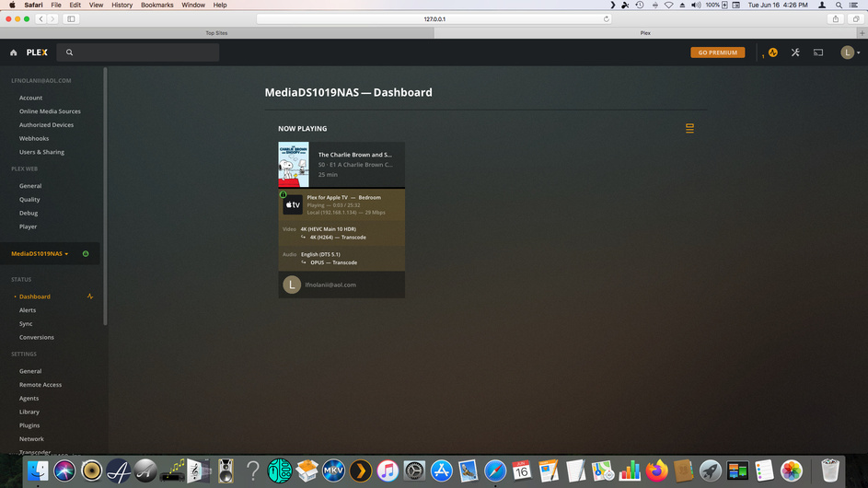The height and width of the screenshot is (488, 868).
Task: Open the activity icon showing one stream
Action: pos(773,52)
